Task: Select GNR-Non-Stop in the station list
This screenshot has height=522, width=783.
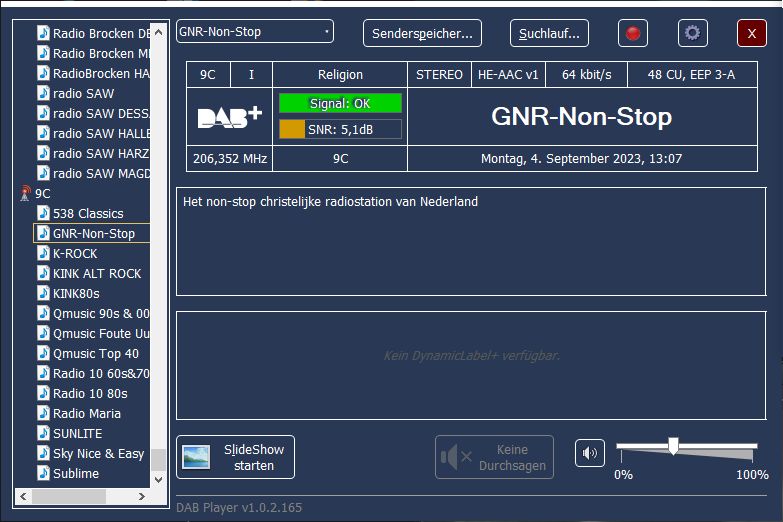Action: point(94,234)
